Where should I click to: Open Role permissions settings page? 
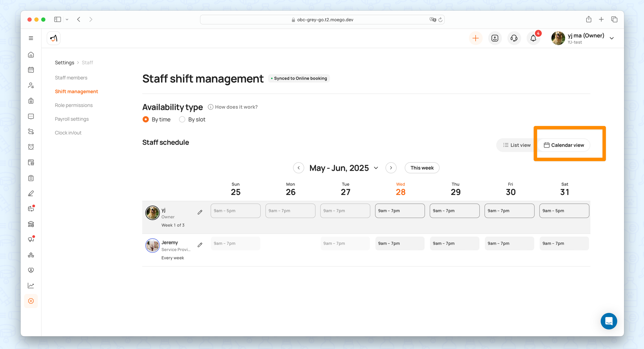74,105
